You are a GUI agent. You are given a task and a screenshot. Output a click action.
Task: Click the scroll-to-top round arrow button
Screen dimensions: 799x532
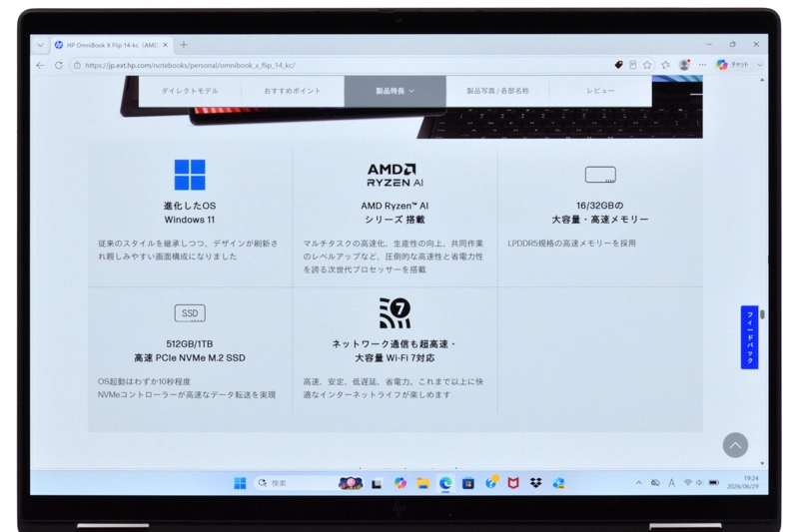coord(735,445)
